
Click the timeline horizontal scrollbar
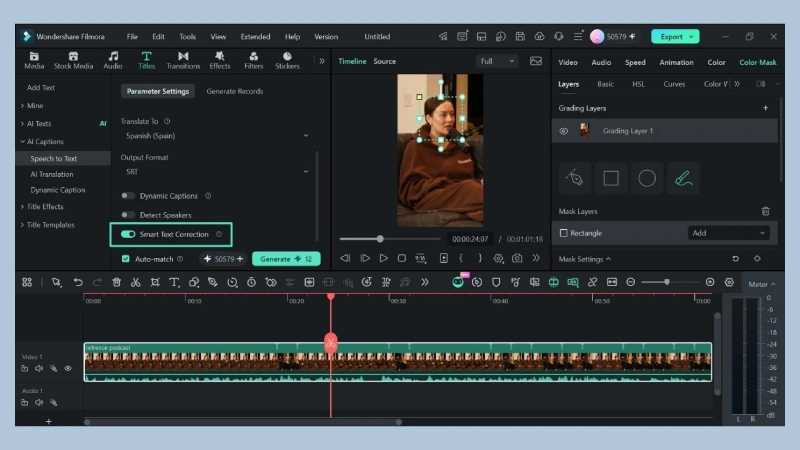(243, 422)
